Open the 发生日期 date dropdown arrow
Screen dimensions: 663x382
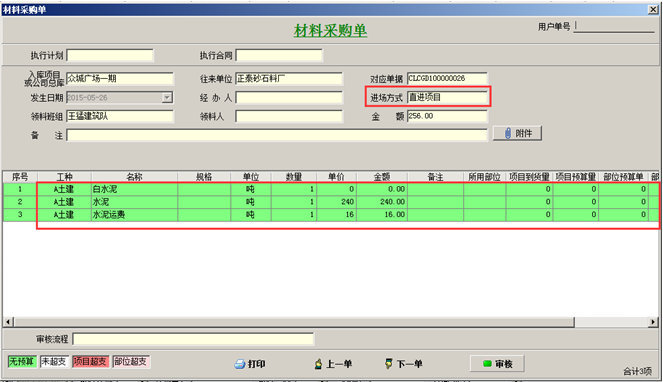pos(167,98)
